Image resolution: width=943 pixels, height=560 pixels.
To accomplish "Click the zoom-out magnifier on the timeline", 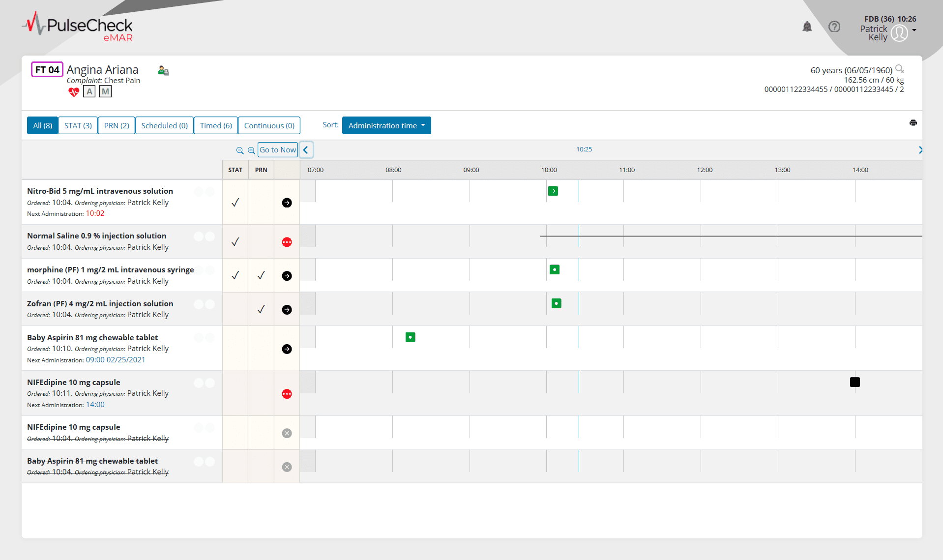I will click(x=240, y=151).
